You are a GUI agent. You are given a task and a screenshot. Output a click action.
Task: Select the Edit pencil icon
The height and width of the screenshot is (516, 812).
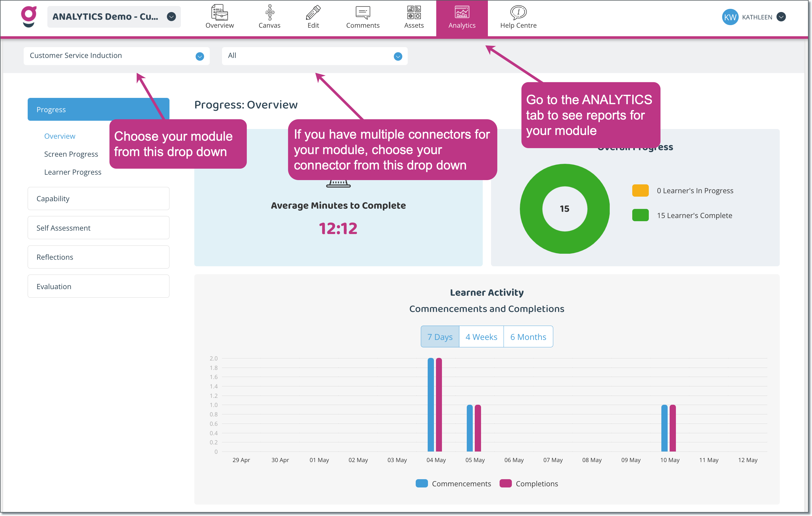coord(313,13)
